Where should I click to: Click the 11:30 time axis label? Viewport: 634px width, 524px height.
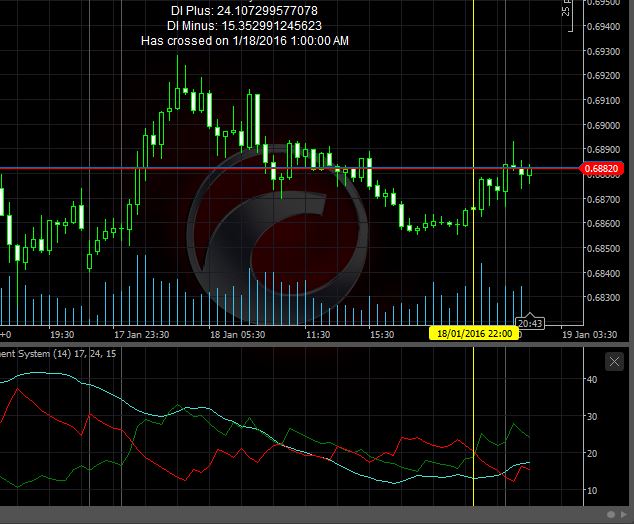coord(318,335)
